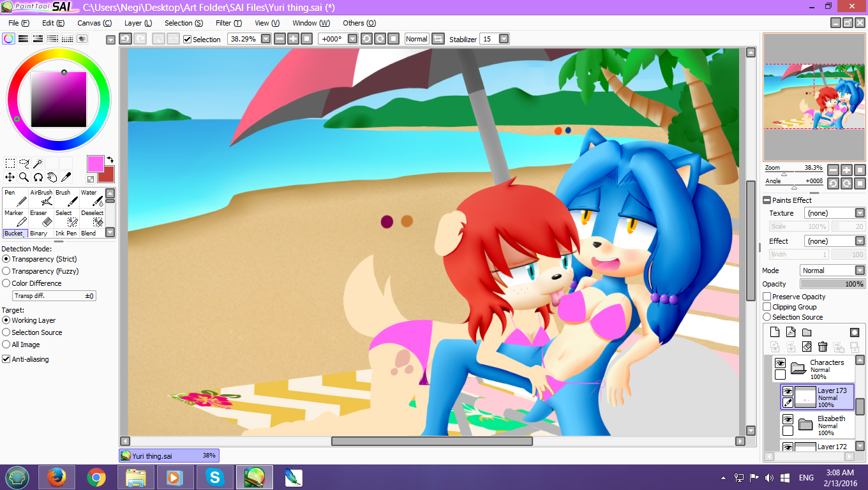This screenshot has width=868, height=490.
Task: Open the zoom percentage dropdown
Action: coord(266,39)
